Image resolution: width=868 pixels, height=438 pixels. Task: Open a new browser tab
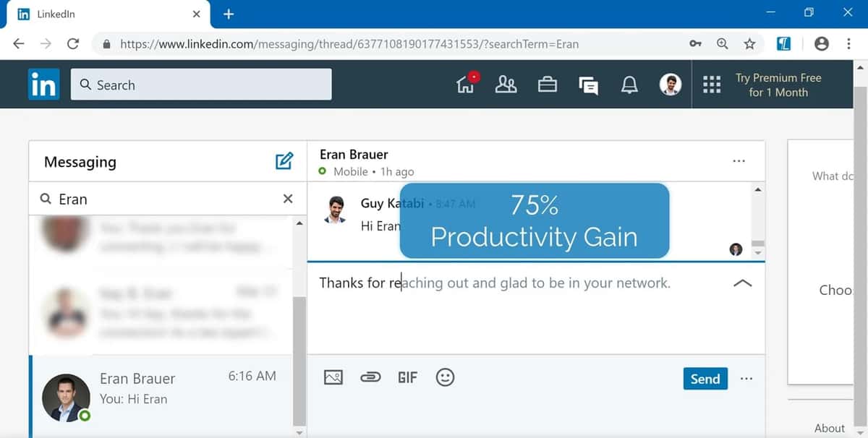229,14
